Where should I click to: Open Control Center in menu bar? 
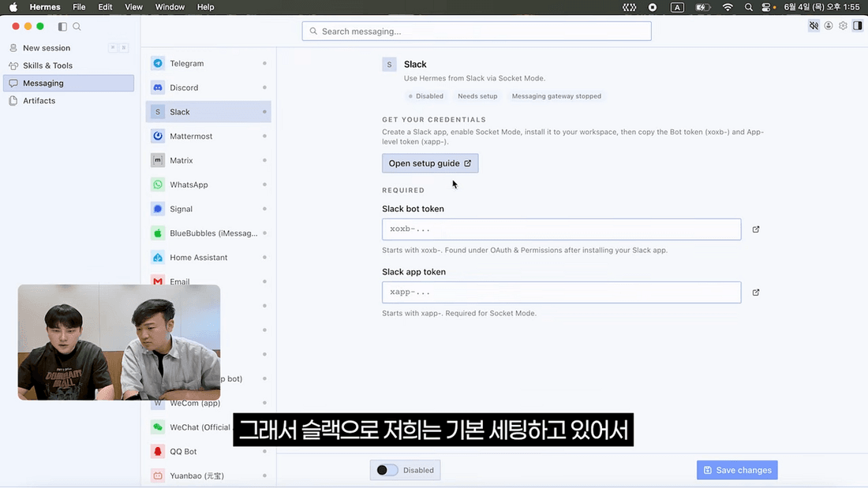click(766, 7)
